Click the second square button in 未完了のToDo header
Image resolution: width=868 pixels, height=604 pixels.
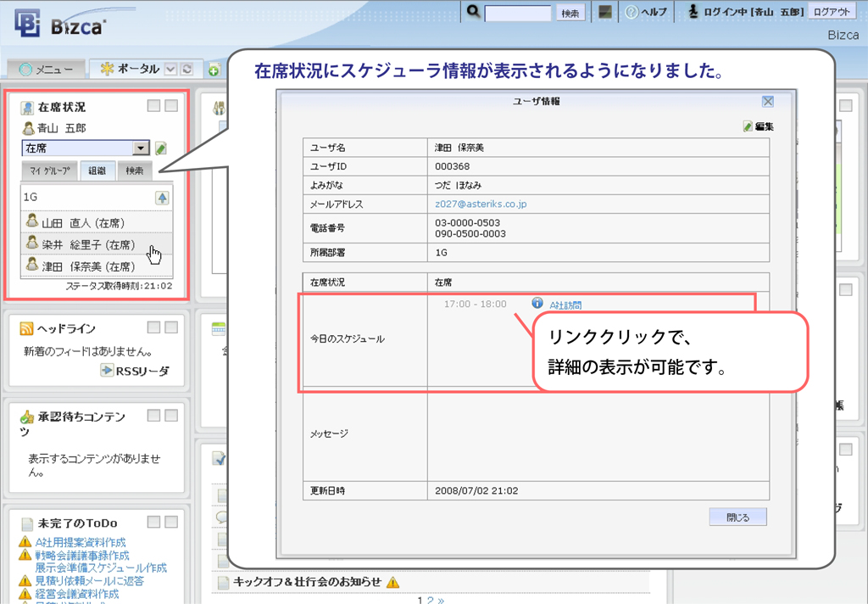[171, 522]
